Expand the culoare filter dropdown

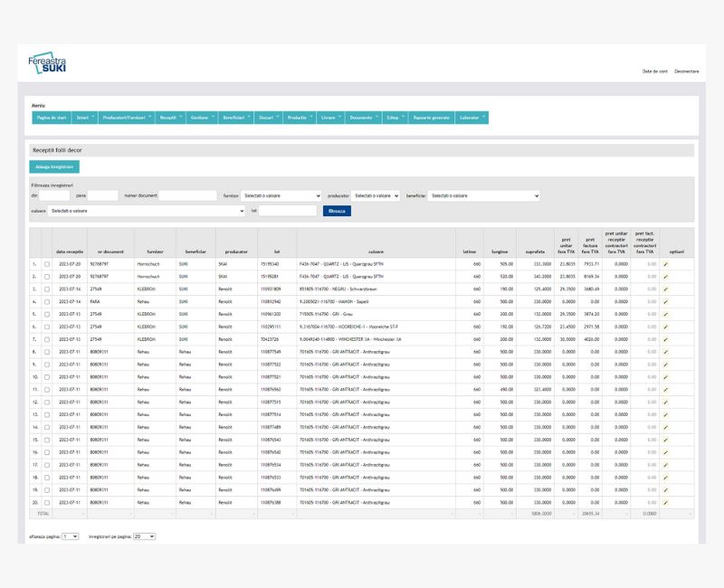(x=147, y=211)
